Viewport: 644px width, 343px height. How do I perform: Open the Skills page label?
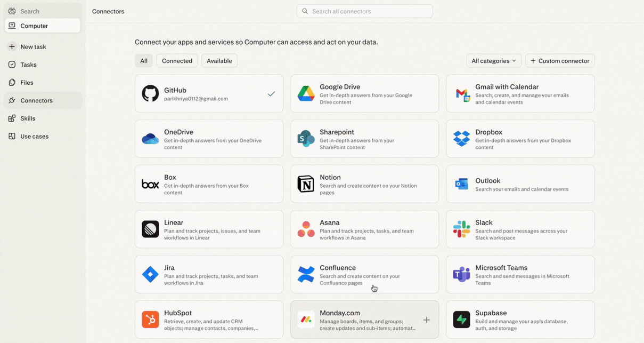(28, 118)
